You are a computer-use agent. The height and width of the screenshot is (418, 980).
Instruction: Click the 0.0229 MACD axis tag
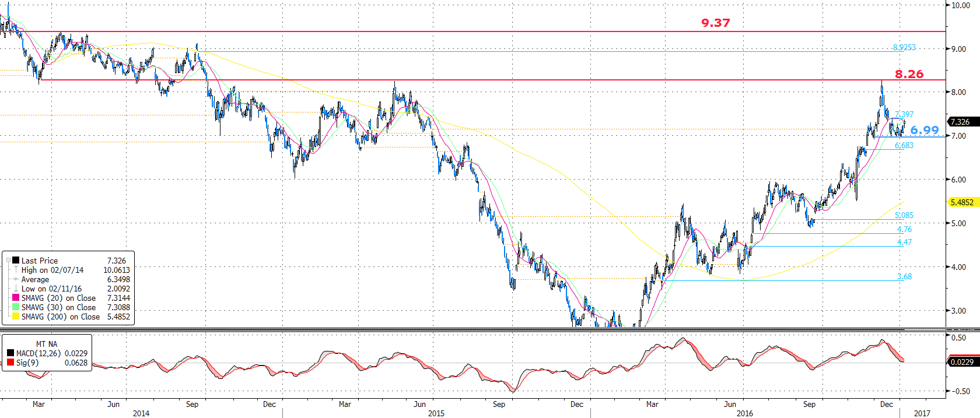(963, 362)
